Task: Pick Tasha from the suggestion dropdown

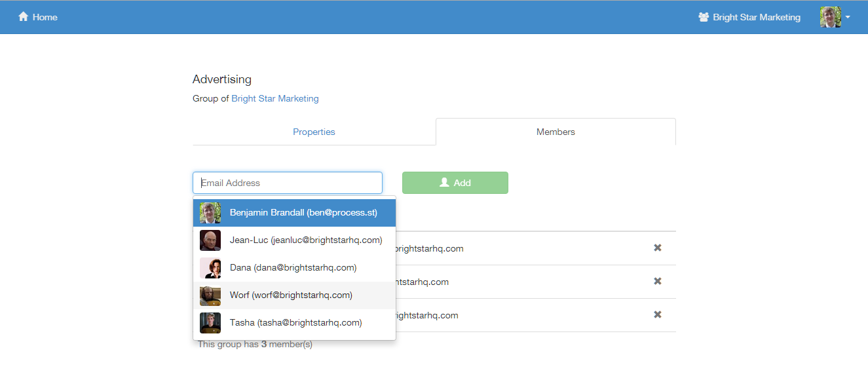Action: tap(295, 323)
